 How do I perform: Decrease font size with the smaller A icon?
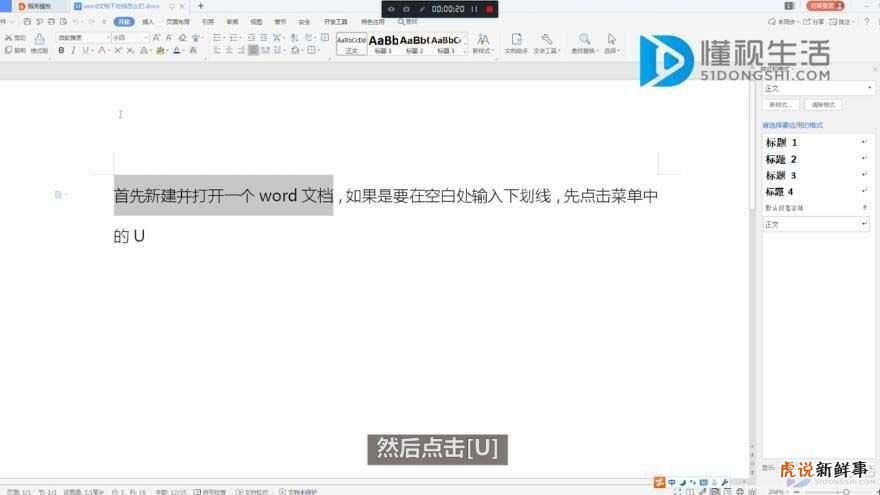coord(169,38)
